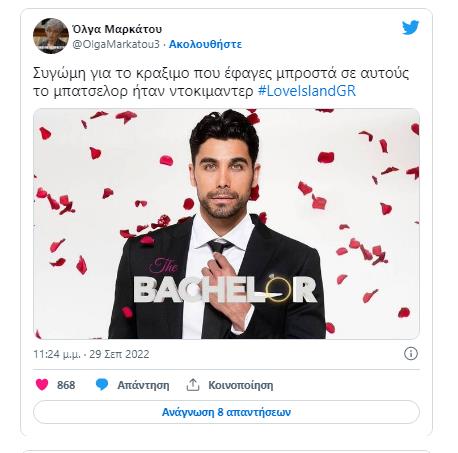Viewport: 458px width, 453px height.
Task: Click the tweet text body
Action: 221,82
